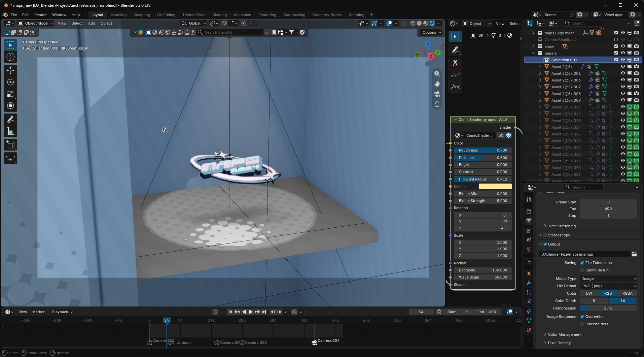Activate the Move tool

(x=10, y=70)
